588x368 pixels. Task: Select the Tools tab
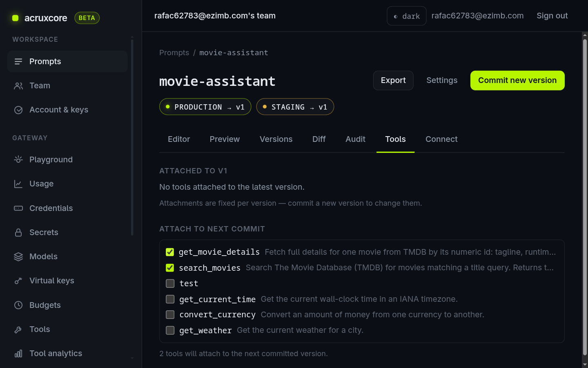coord(395,139)
